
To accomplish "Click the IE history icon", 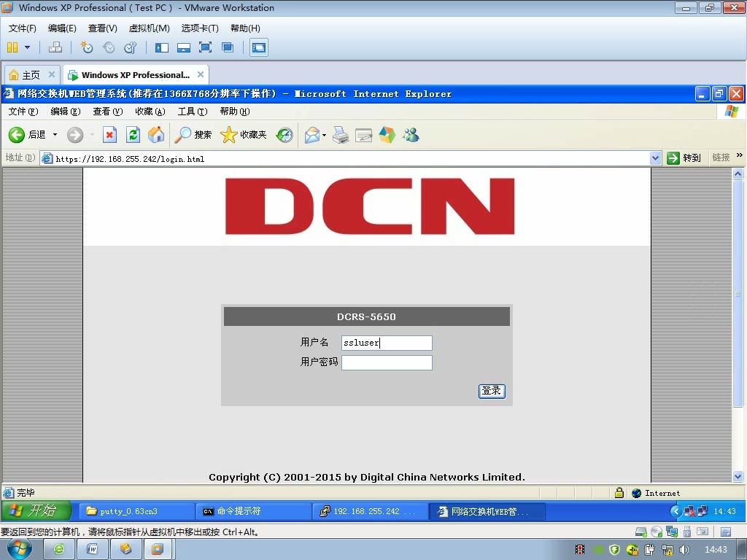I will click(x=285, y=135).
